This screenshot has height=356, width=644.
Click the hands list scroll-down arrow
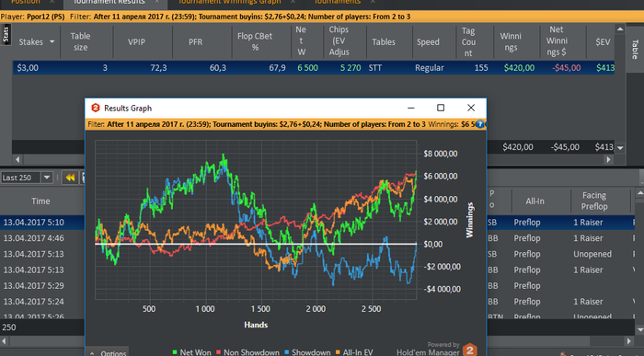pos(639,329)
